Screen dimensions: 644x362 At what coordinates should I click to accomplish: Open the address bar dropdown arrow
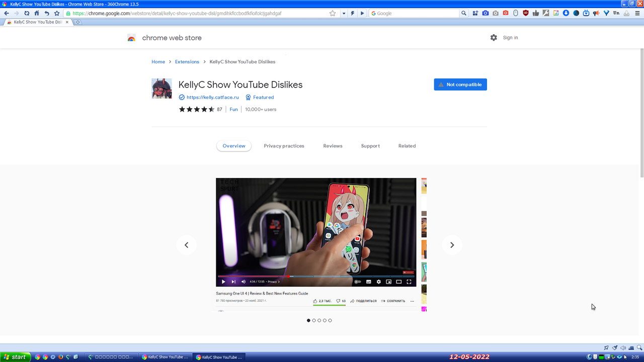pos(344,13)
